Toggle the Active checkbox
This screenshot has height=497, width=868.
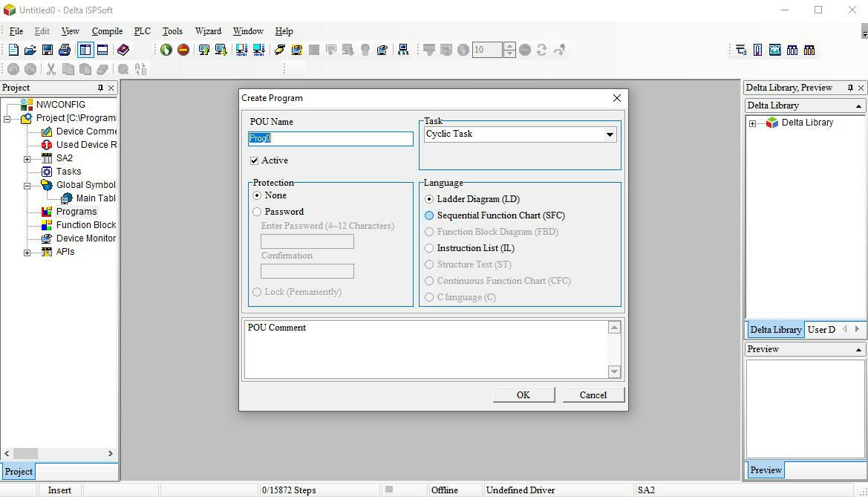point(254,160)
